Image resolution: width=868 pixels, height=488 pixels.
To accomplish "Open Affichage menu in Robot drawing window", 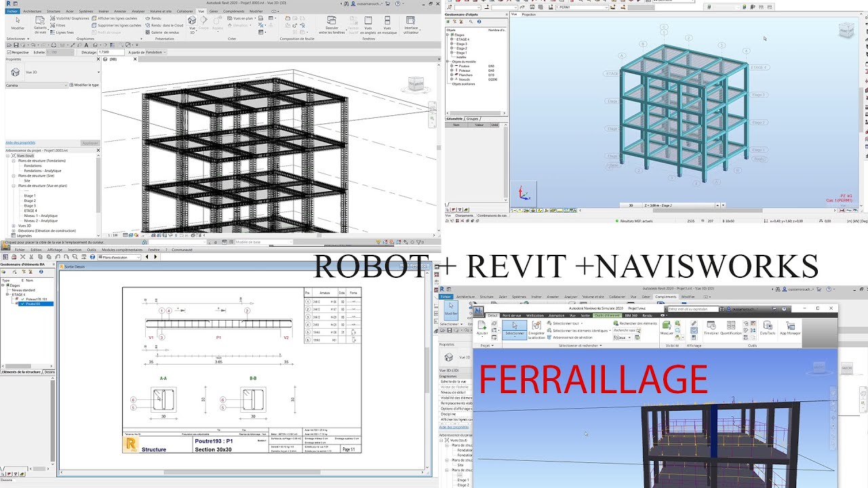I will [x=55, y=249].
